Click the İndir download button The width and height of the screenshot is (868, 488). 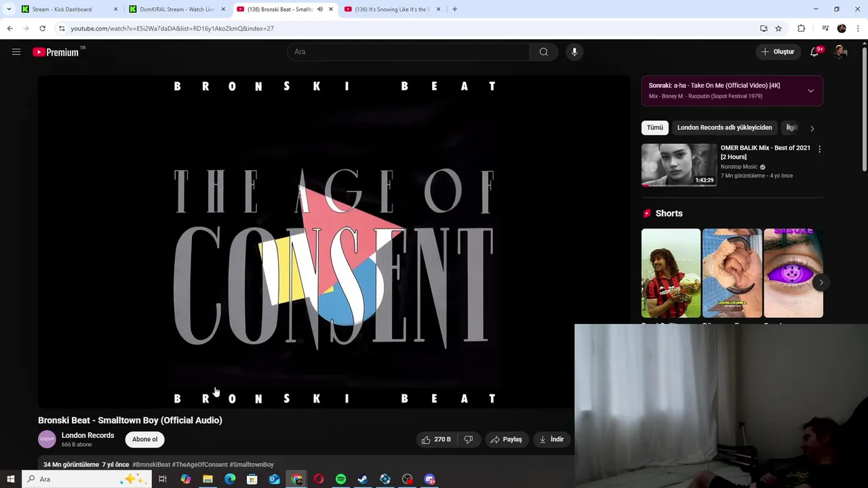tap(552, 439)
